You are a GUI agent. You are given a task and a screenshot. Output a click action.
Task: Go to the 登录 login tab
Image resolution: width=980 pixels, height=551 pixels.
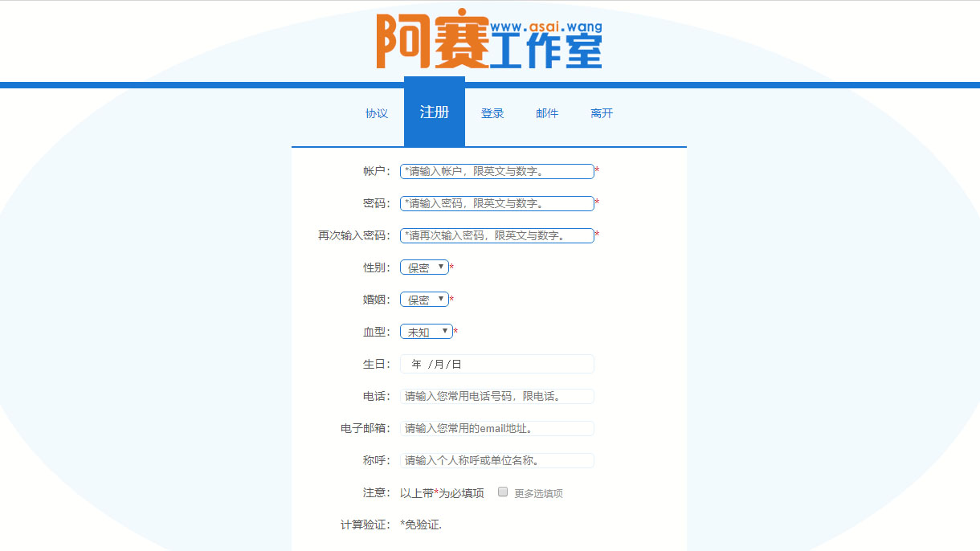coord(492,112)
